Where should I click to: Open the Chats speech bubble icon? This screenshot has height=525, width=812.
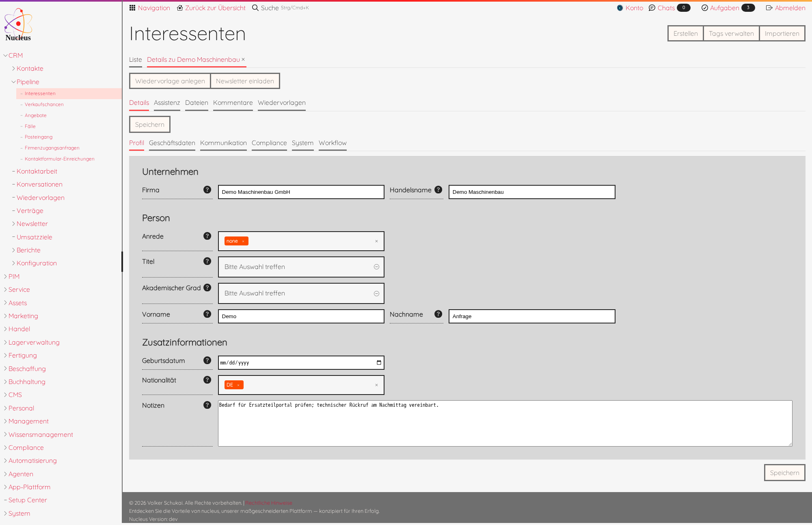[652, 8]
